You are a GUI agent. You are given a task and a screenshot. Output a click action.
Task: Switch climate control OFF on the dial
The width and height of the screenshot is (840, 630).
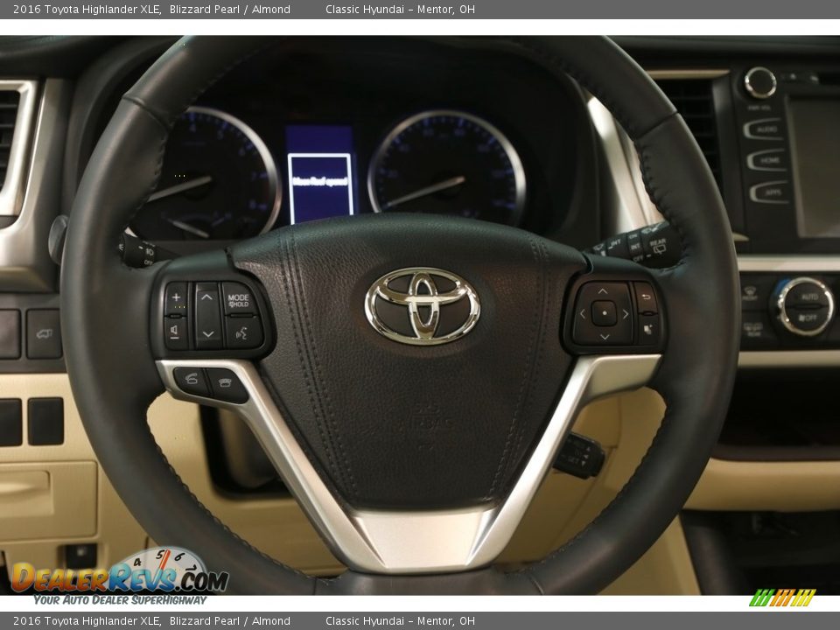point(808,317)
